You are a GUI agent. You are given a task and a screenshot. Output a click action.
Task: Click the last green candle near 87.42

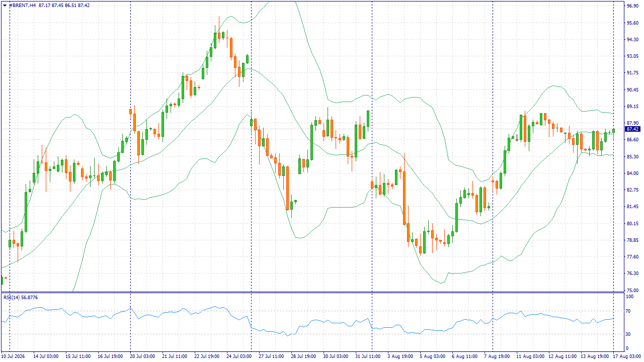coord(613,130)
